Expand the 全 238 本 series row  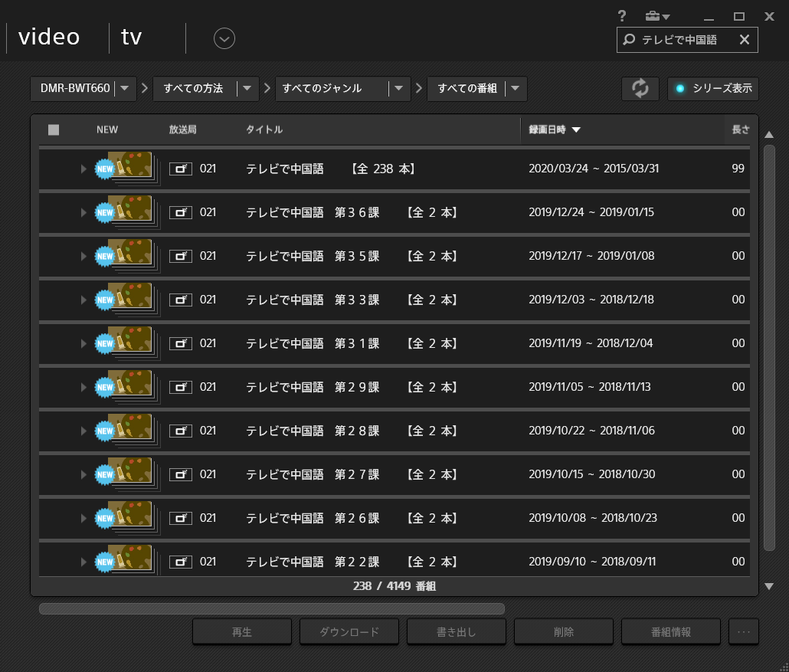(83, 169)
